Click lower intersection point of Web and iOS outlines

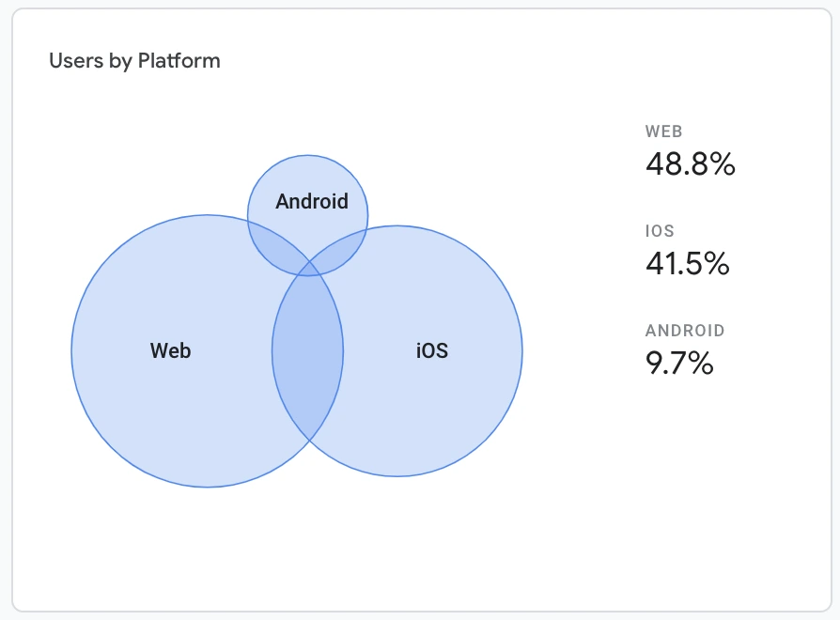(x=310, y=440)
